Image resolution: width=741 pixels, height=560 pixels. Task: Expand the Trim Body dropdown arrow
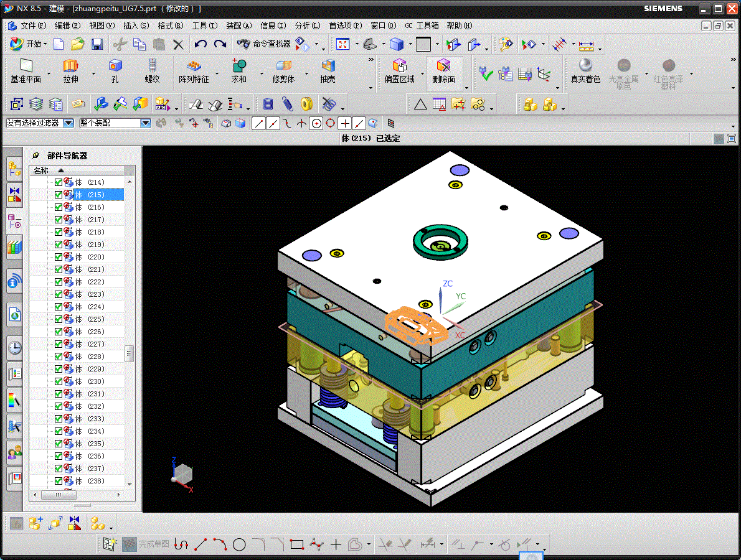coord(306,73)
